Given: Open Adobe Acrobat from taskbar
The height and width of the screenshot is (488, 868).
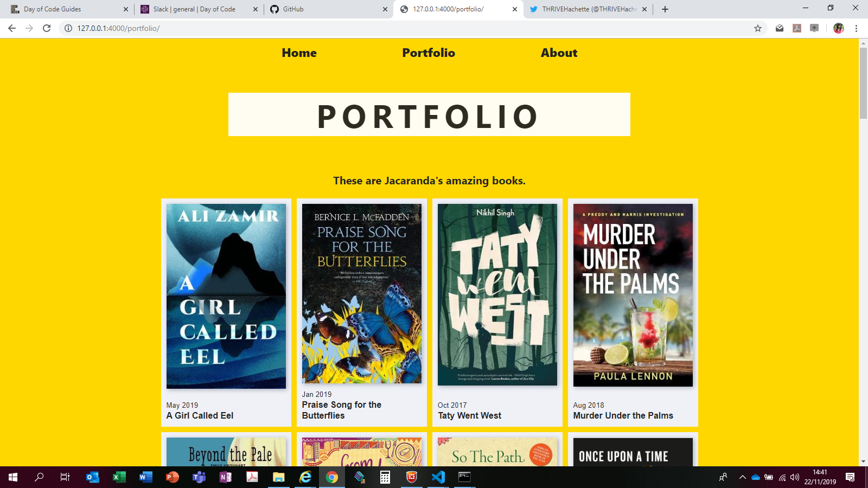Looking at the screenshot, I should [252, 477].
